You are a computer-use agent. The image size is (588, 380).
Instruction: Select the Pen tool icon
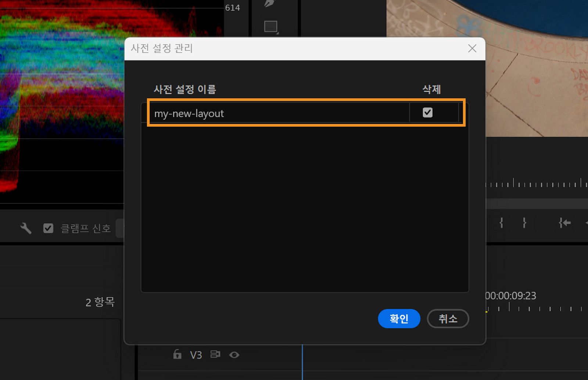tap(269, 4)
